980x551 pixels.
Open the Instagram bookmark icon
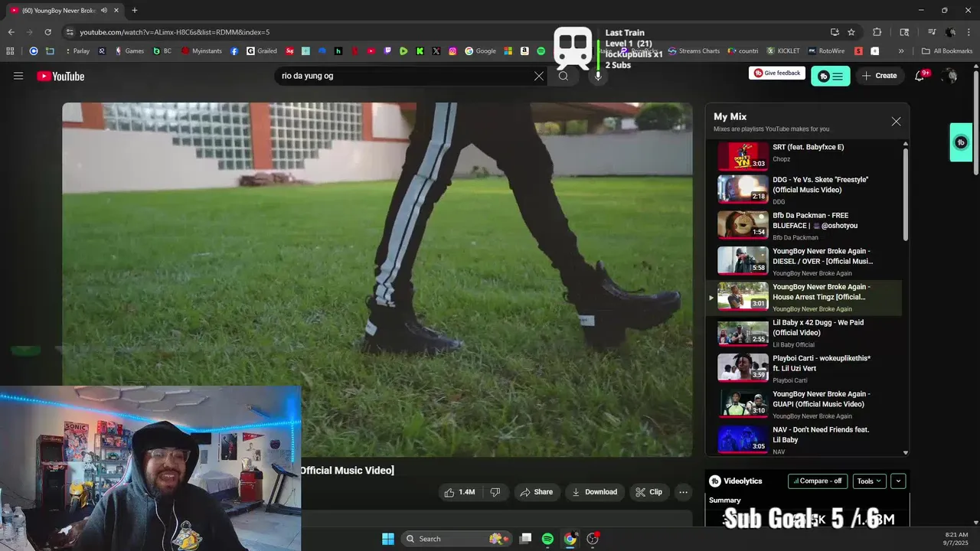pyautogui.click(x=452, y=51)
